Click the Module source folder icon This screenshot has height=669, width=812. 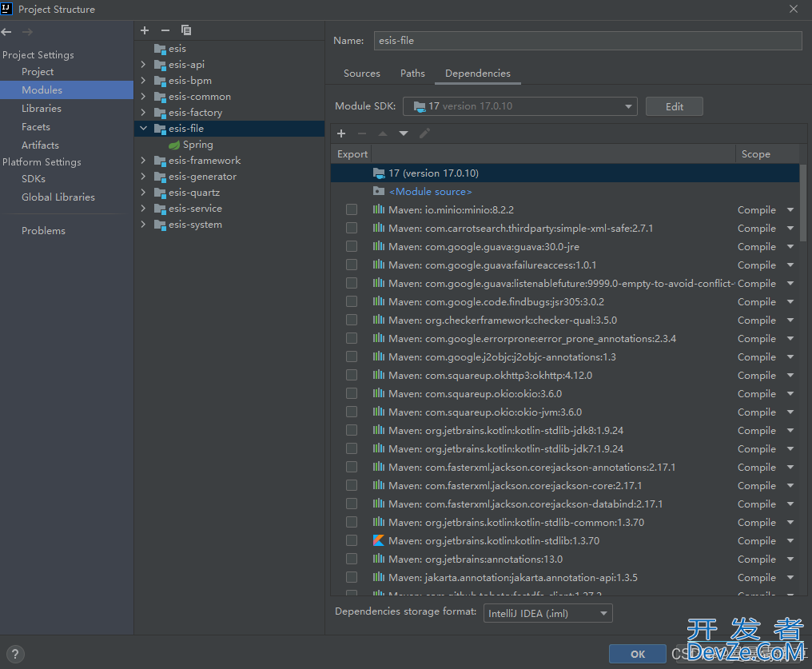379,191
